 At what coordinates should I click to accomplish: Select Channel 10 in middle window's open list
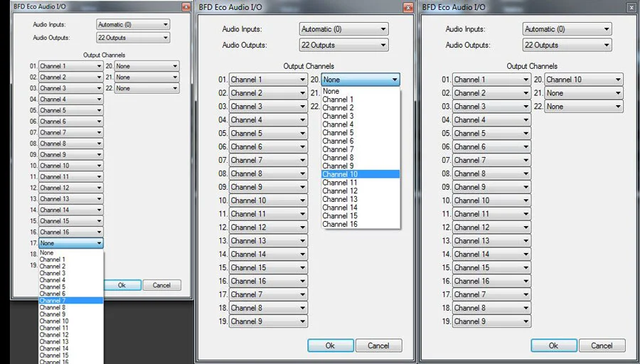361,174
